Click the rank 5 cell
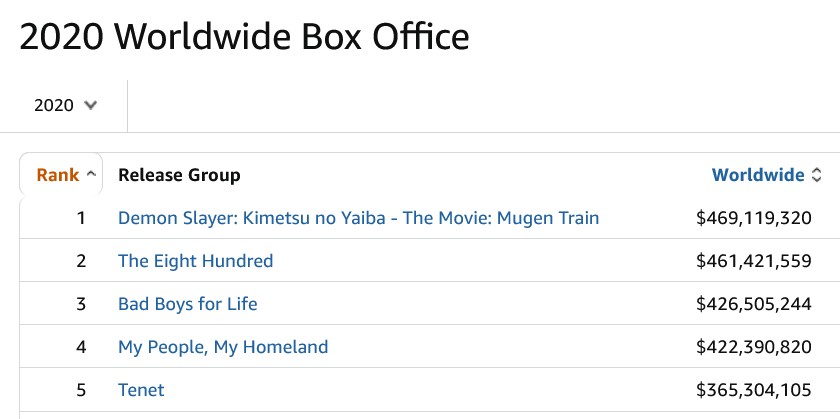This screenshot has height=419, width=840. click(81, 390)
